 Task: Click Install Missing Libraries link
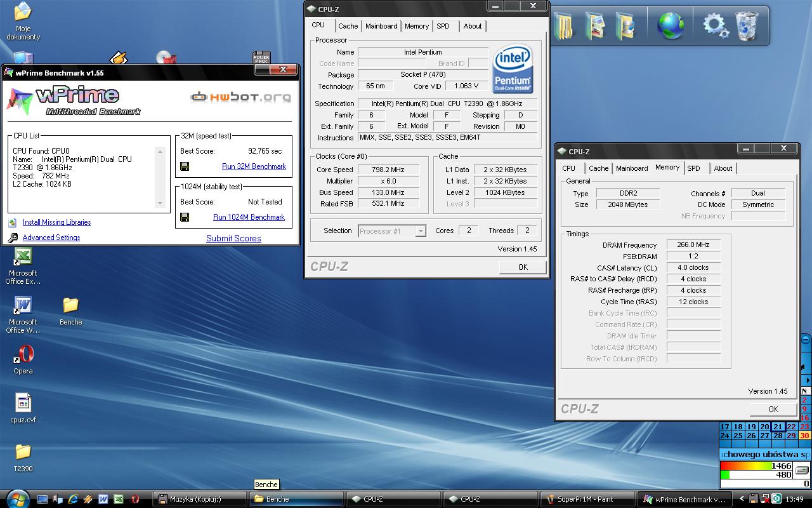[56, 223]
